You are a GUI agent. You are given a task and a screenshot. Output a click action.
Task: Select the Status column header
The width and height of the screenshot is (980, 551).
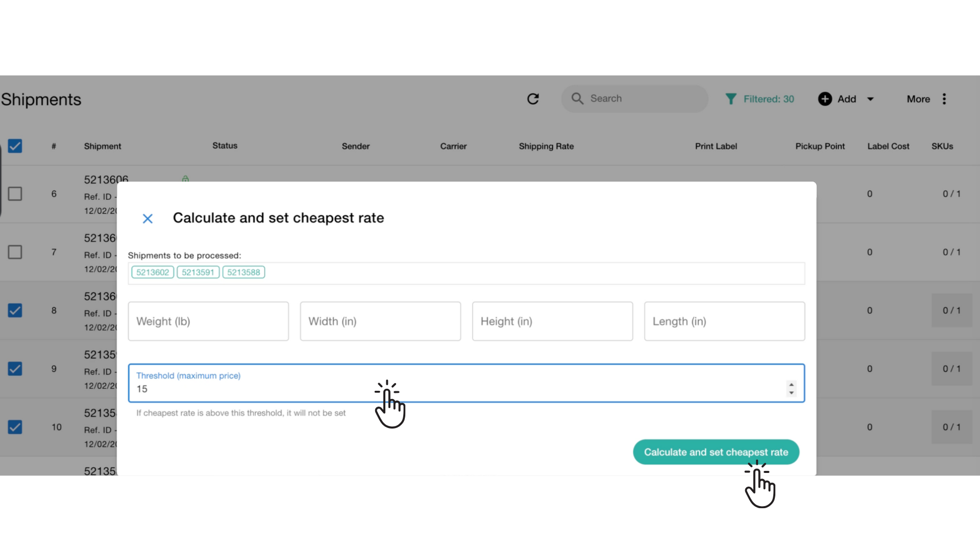[x=225, y=146]
